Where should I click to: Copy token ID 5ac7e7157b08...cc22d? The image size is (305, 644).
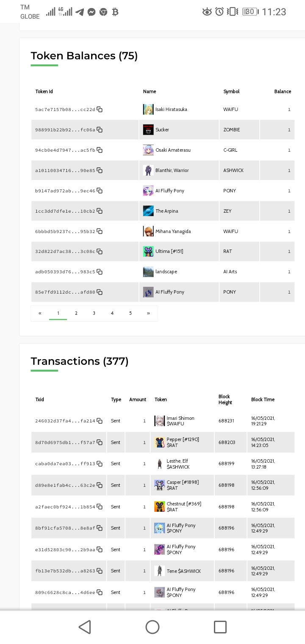[100, 109]
